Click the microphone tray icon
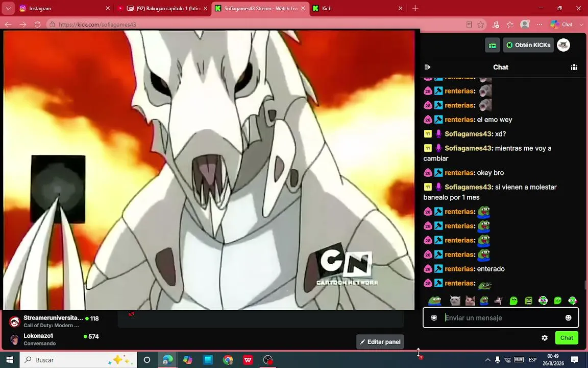This screenshot has height=368, width=588. pyautogui.click(x=497, y=360)
